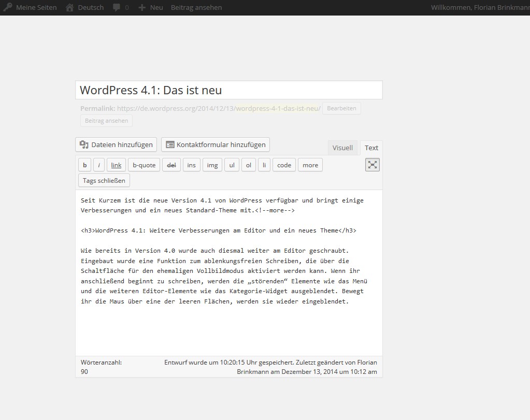Image resolution: width=530 pixels, height=420 pixels.
Task: Open the Neu menu in admin bar
Action: point(151,7)
